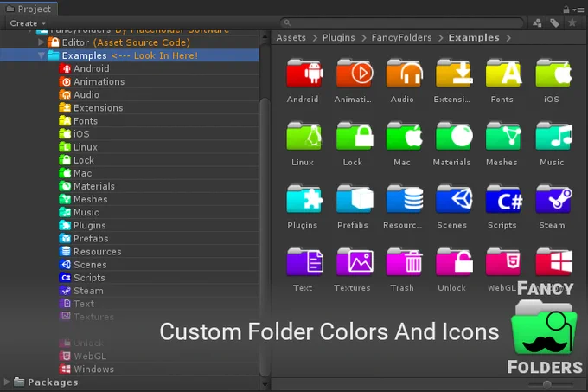Viewport: 588px width, 392px height.
Task: Select the Unlock folder icon in grid
Action: click(x=454, y=262)
